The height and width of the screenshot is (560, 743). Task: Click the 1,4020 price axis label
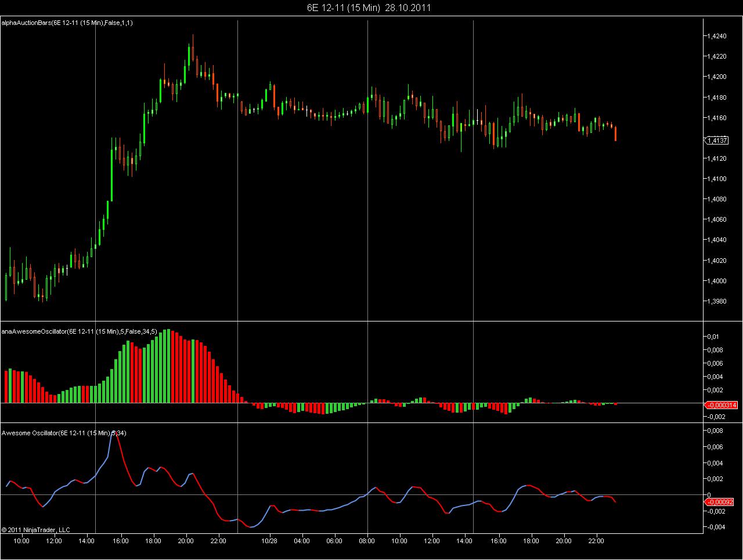(717, 261)
